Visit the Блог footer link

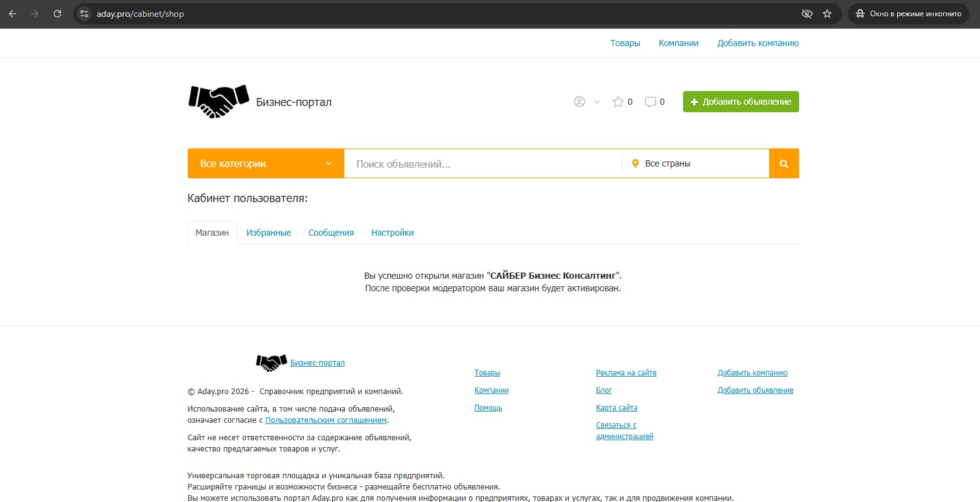604,390
